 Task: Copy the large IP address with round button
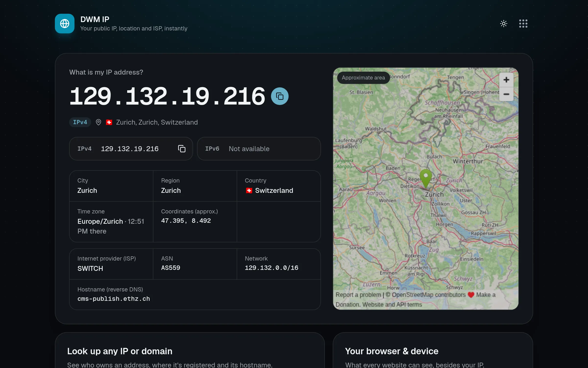pos(280,96)
